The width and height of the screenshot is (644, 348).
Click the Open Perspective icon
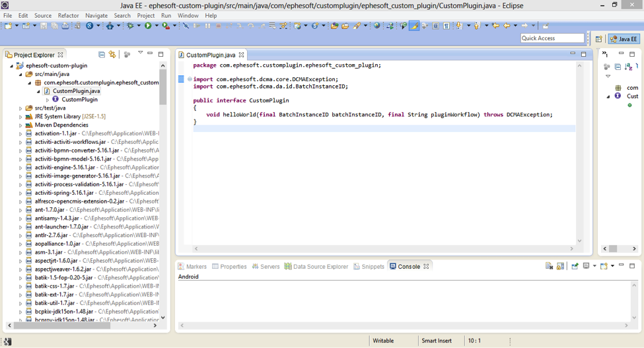(x=598, y=39)
